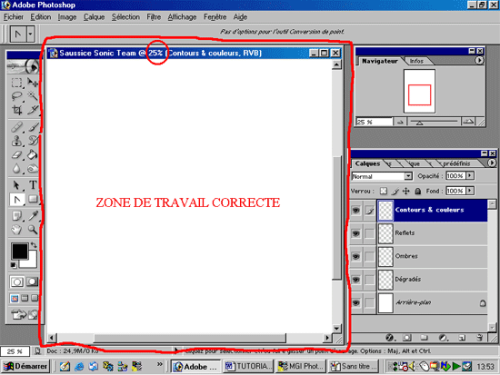
Task: Open the TUTORIA taskbar button
Action: click(248, 366)
